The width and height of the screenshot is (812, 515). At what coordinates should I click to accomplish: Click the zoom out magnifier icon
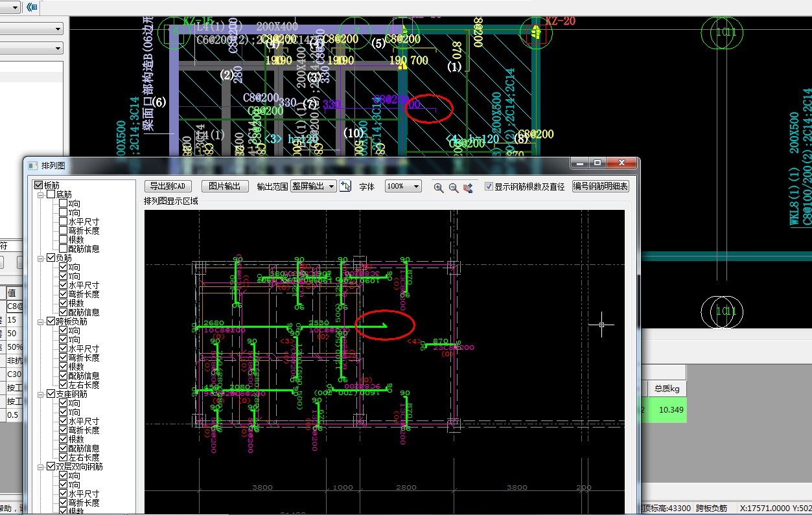tap(454, 187)
